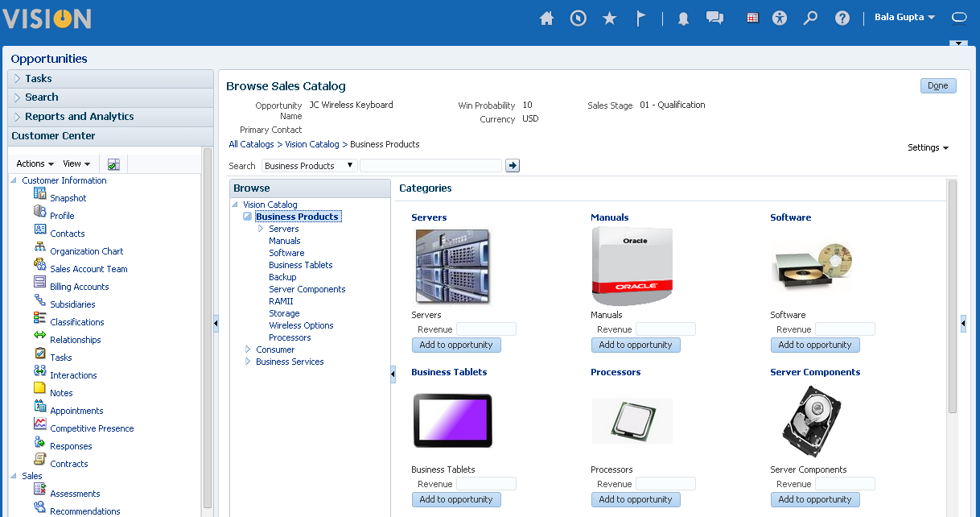
Task: Click the Categories vertical scrollbar
Action: click(953, 296)
